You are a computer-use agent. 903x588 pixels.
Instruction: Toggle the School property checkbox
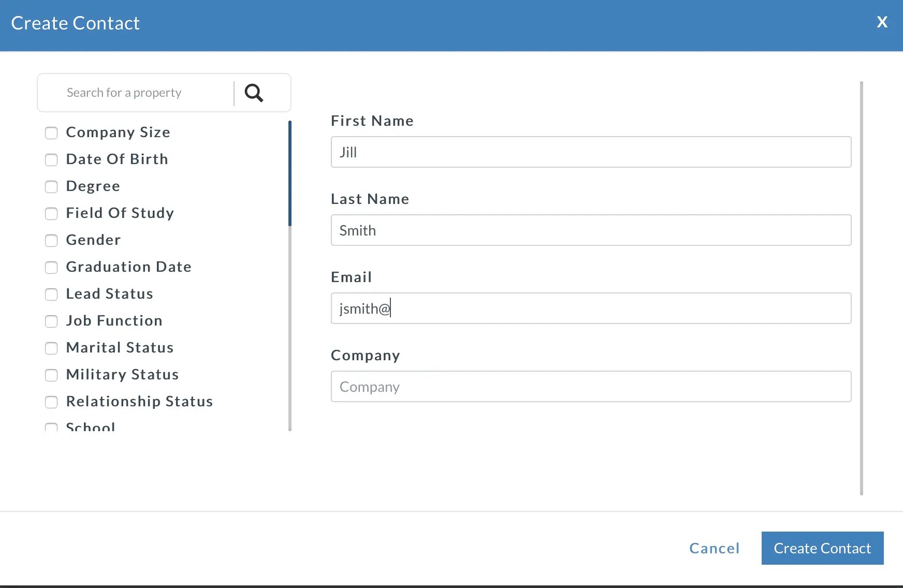[51, 428]
